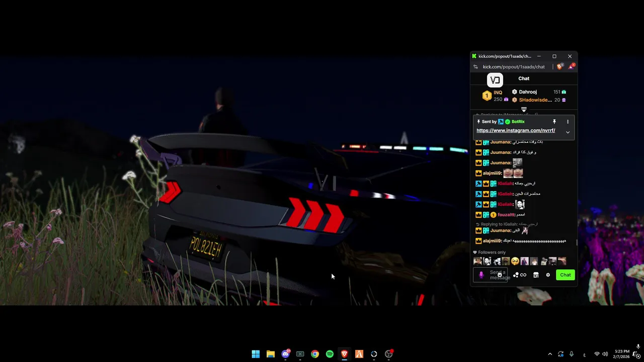The width and height of the screenshot is (644, 362).
Task: Click the Brave Shields icon in address bar
Action: point(560,66)
